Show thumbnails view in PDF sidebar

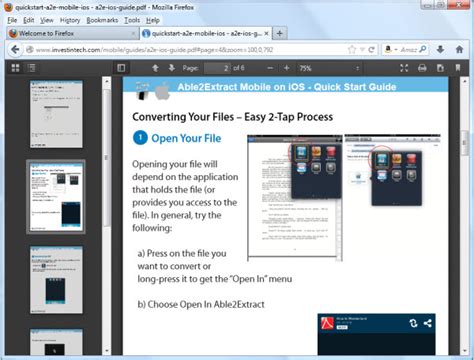pyautogui.click(x=15, y=68)
